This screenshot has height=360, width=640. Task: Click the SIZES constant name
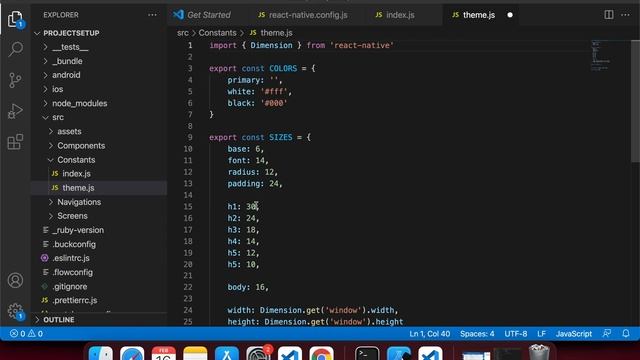point(280,138)
